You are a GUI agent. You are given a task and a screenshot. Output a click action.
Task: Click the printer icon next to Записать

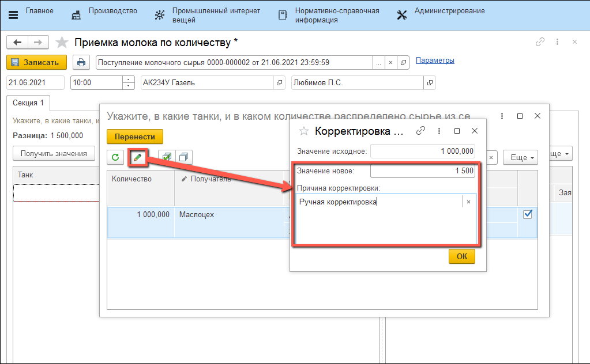81,62
